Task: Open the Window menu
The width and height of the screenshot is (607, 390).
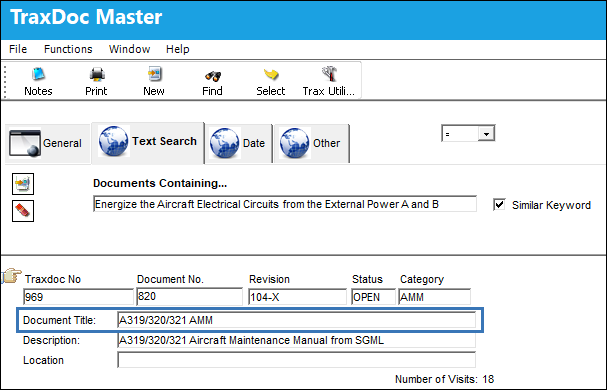Action: pos(129,49)
